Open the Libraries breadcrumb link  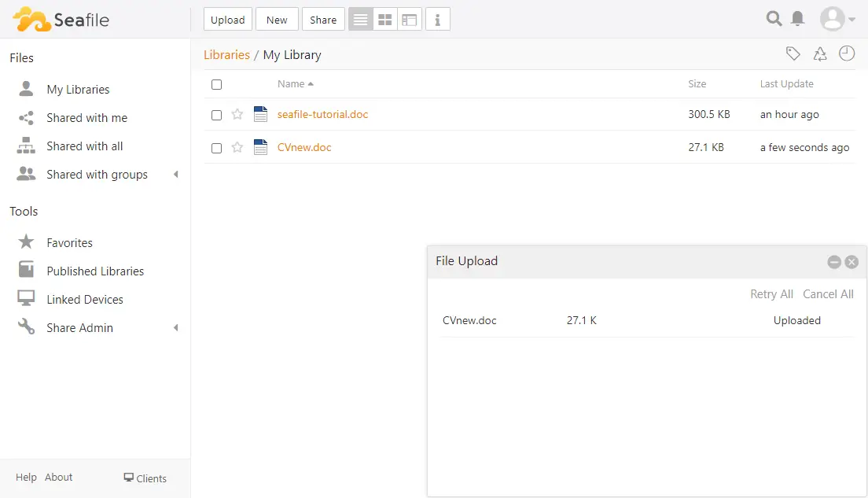tap(226, 55)
